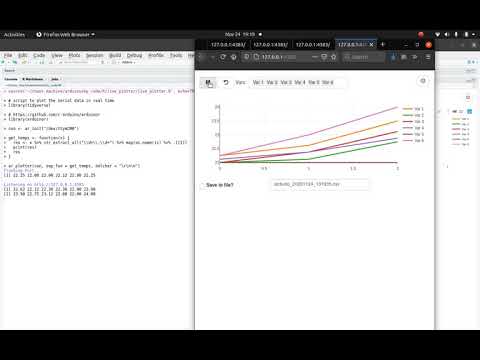Switch to the second 127.0.0.1 Firefox tab

(x=271, y=45)
